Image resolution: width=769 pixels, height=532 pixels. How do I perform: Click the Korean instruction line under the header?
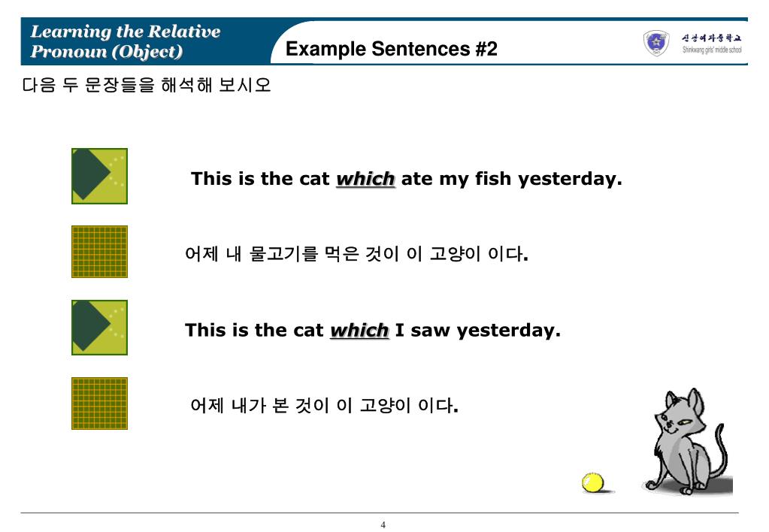(x=146, y=85)
